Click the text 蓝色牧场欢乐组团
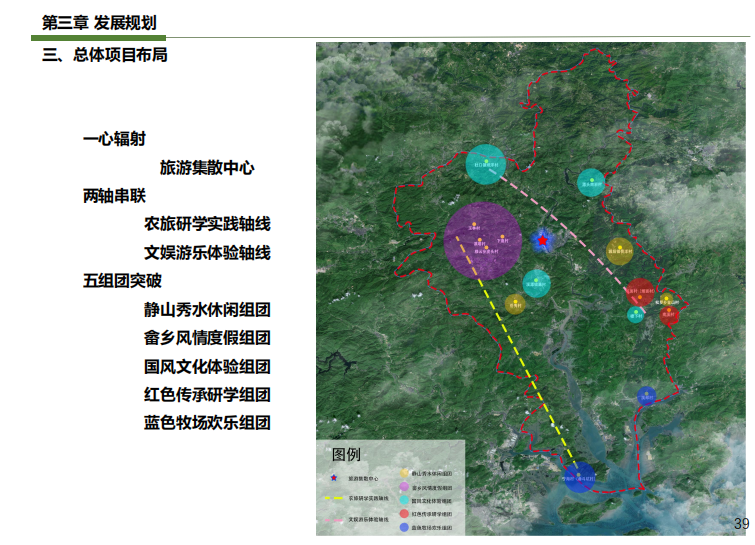The image size is (755, 545). coord(207,423)
